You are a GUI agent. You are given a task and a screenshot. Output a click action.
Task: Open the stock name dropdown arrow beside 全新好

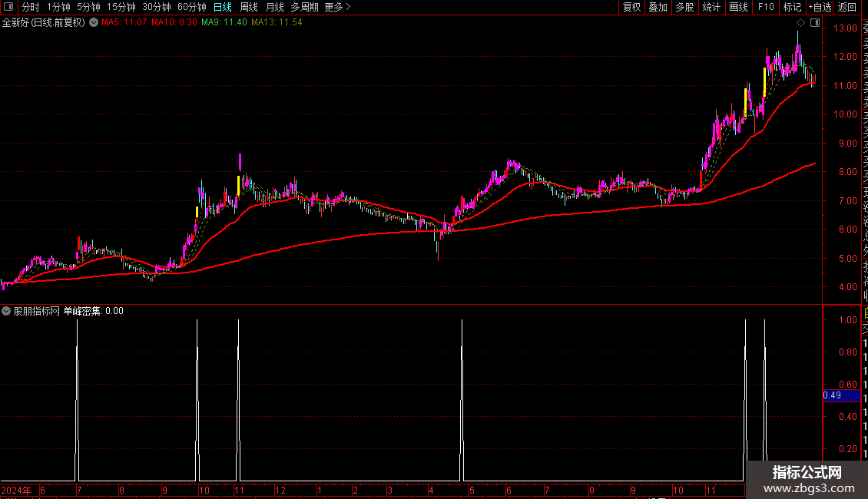(94, 23)
